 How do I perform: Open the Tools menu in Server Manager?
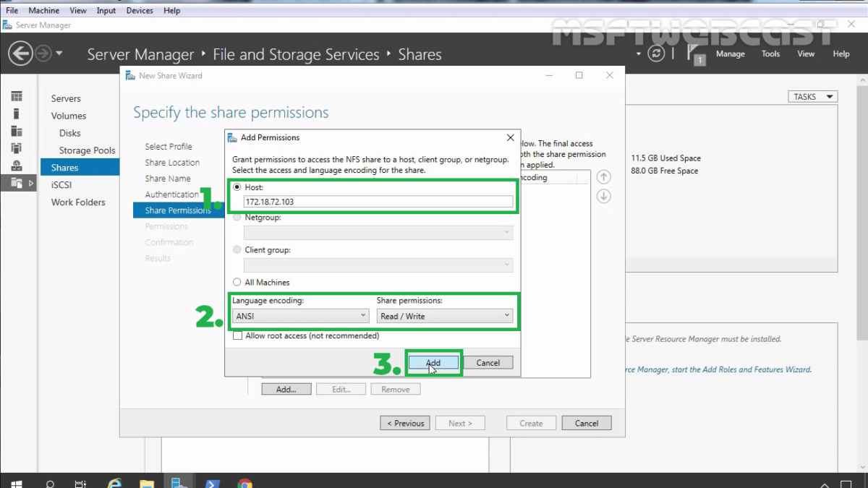tap(771, 53)
